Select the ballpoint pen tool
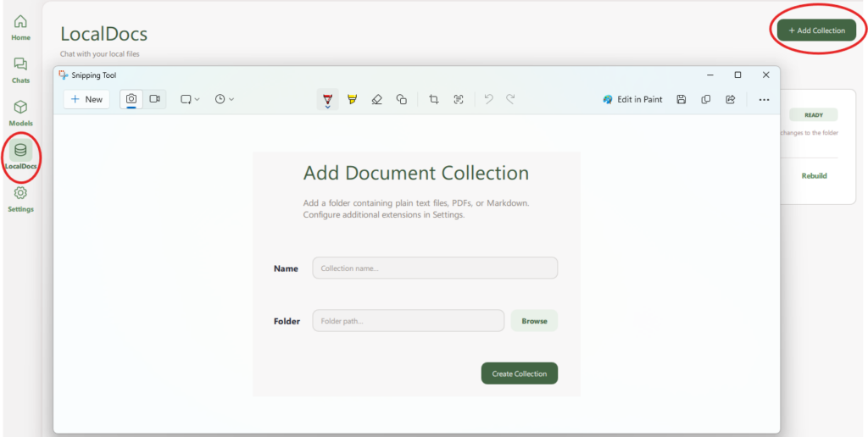 pyautogui.click(x=328, y=99)
